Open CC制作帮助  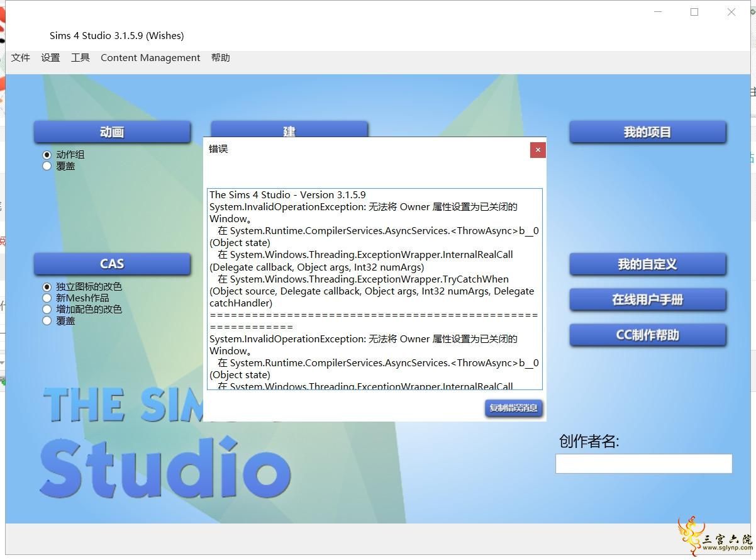648,335
